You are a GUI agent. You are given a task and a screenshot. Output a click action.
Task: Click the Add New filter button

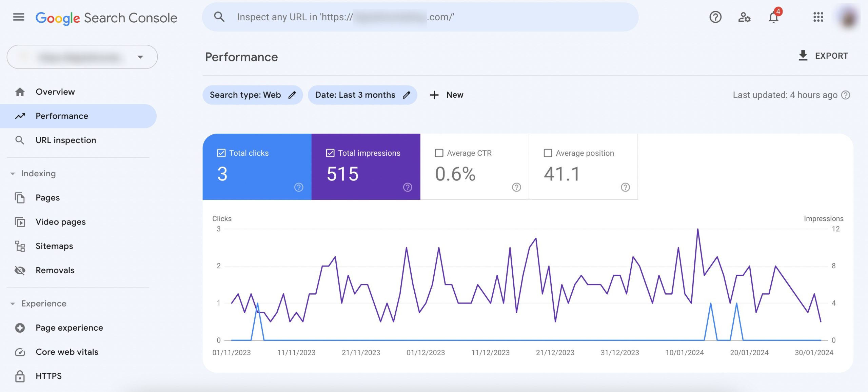coord(446,95)
